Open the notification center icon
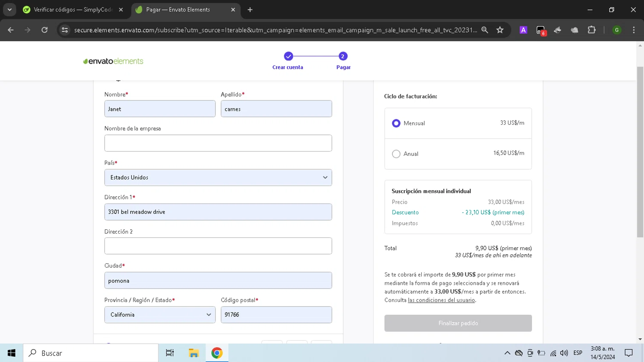 629,353
